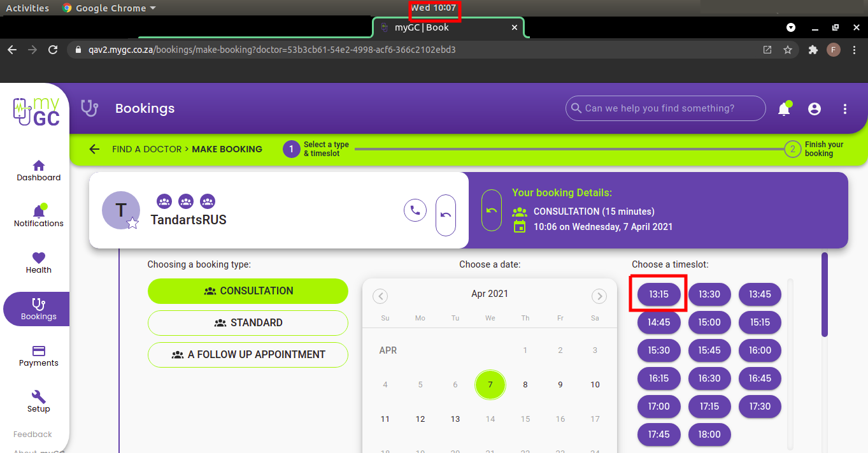Viewport: 868px width, 453px height.
Task: Select April 12 on the calendar
Action: (x=420, y=419)
